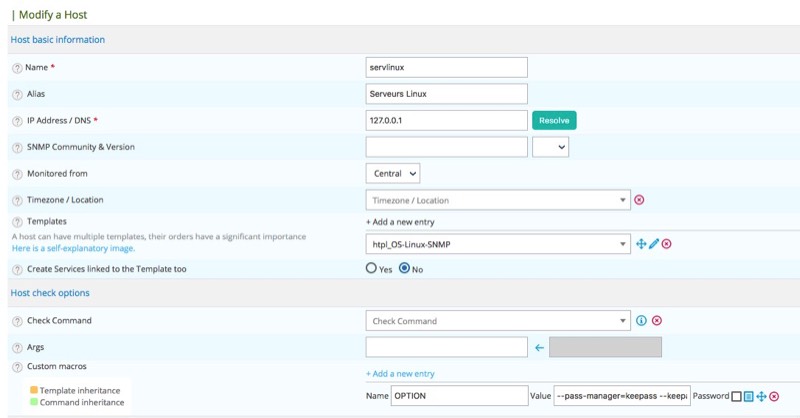Expand the SNMP version dropdown
This screenshot has height=418, width=800.
coord(550,147)
